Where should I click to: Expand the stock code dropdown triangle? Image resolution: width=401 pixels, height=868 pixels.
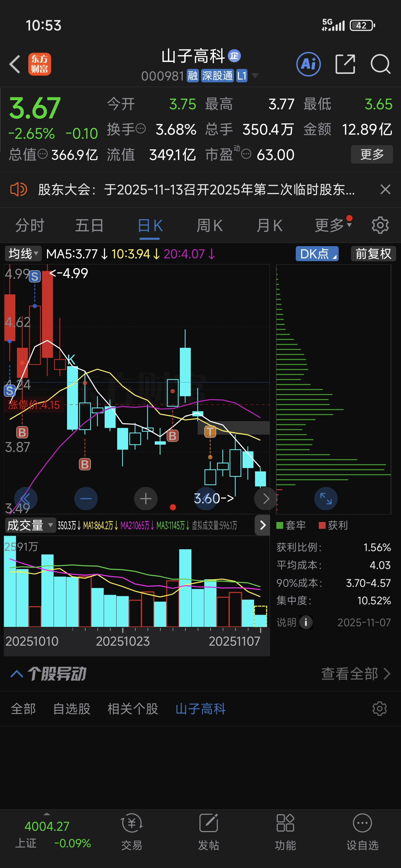click(255, 75)
